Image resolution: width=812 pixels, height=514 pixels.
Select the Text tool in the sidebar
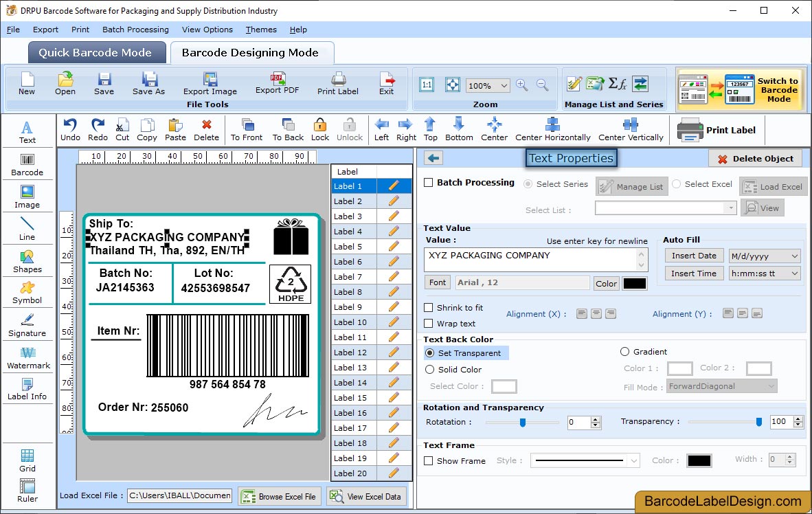[x=27, y=133]
